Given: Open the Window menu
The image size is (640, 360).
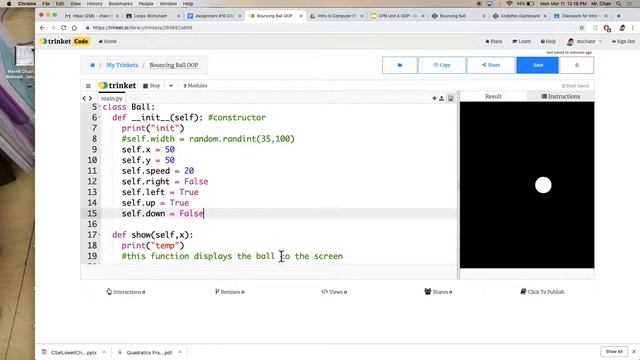Looking at the screenshot, I should (168, 4).
